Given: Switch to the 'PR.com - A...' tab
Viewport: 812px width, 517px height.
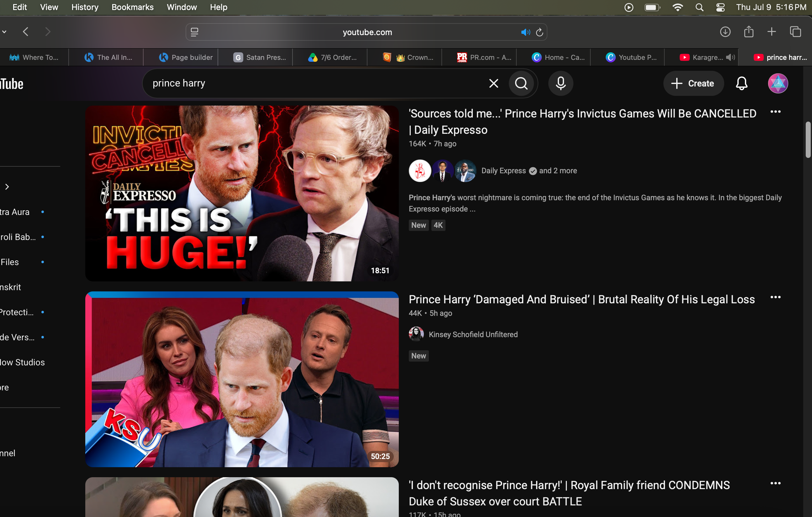Looking at the screenshot, I should pos(479,57).
